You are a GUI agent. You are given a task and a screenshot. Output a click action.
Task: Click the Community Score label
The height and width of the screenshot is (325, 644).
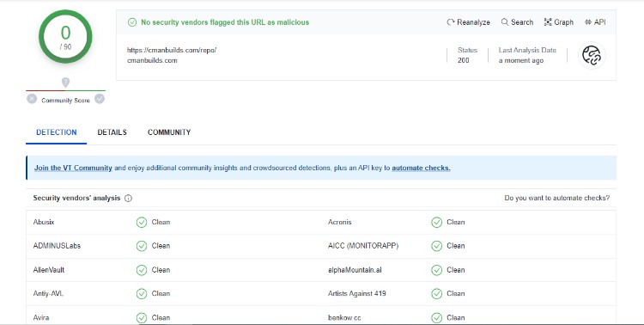pyautogui.click(x=66, y=101)
